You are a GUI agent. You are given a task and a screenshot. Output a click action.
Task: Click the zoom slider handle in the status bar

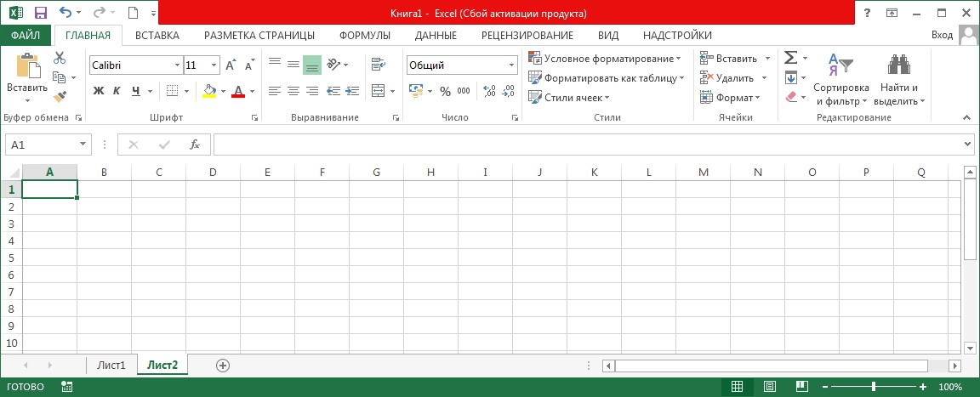[x=874, y=387]
